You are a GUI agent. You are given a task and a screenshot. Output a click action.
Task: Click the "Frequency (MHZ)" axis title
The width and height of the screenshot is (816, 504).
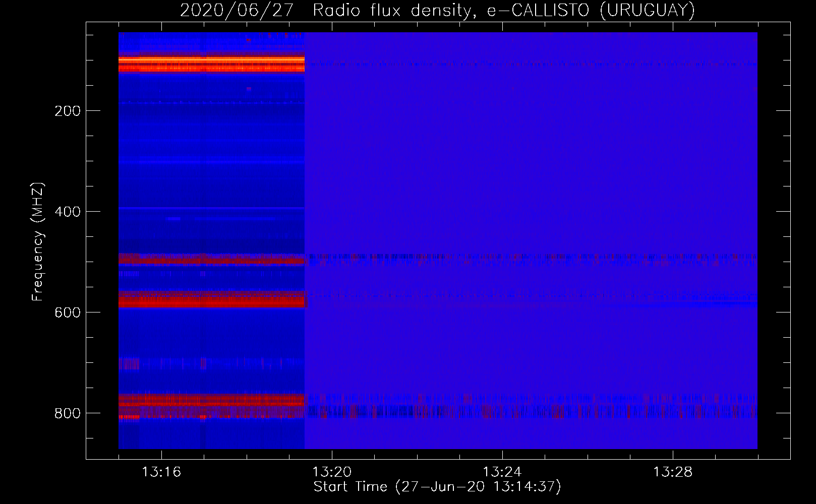pyautogui.click(x=38, y=241)
